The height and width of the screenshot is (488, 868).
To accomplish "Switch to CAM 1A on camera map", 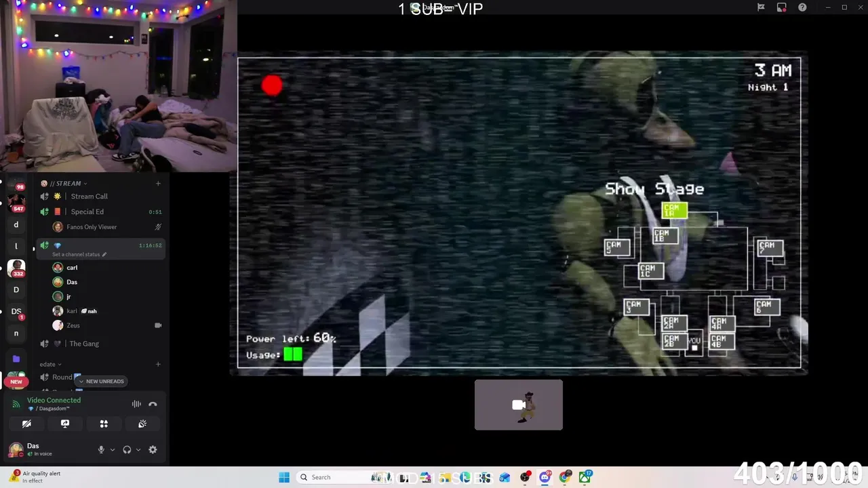I will (x=674, y=211).
